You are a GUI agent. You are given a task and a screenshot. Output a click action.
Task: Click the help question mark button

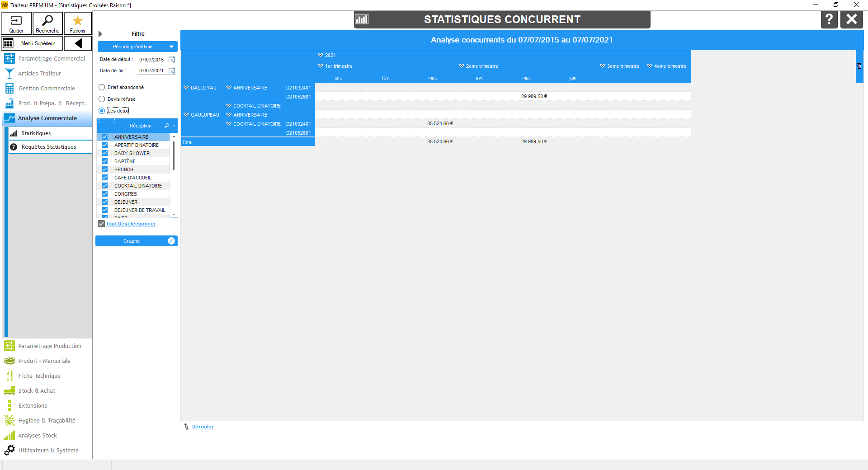(829, 20)
